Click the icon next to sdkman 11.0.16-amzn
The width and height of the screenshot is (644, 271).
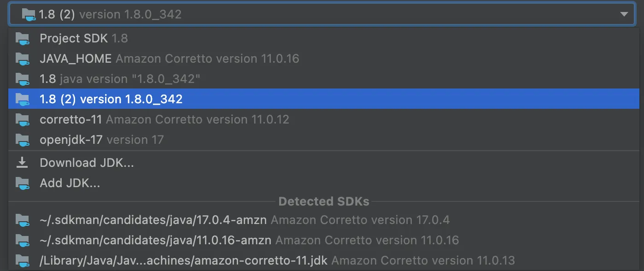click(x=22, y=240)
